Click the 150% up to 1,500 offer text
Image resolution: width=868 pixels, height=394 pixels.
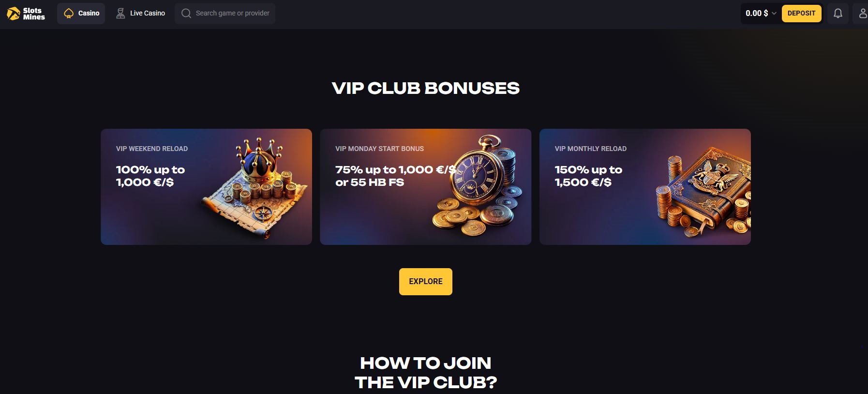pyautogui.click(x=588, y=176)
